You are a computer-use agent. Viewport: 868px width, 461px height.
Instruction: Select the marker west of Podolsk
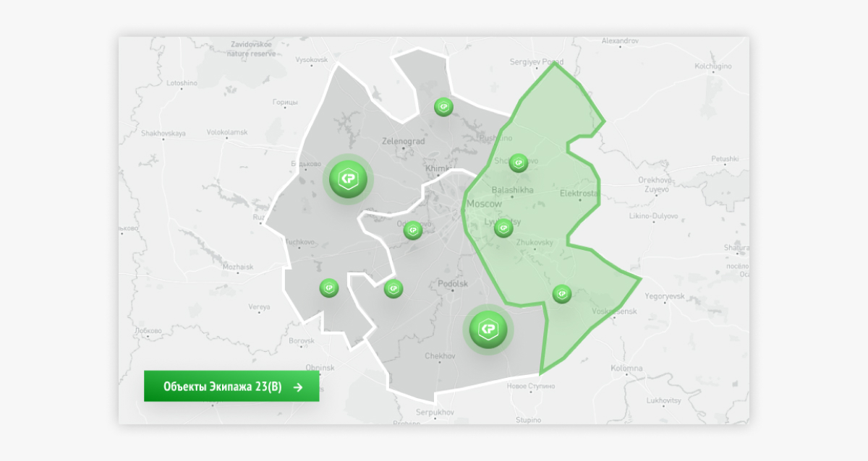pos(393,288)
